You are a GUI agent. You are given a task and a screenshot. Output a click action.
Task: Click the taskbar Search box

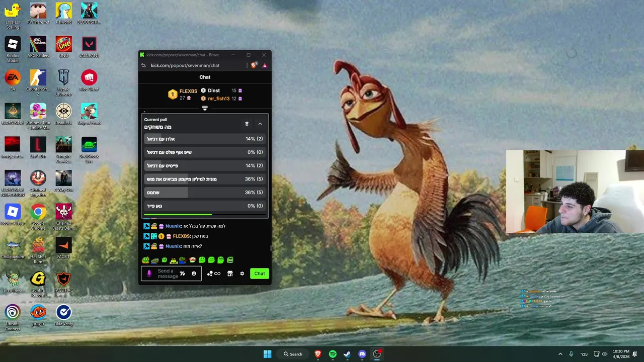293,354
